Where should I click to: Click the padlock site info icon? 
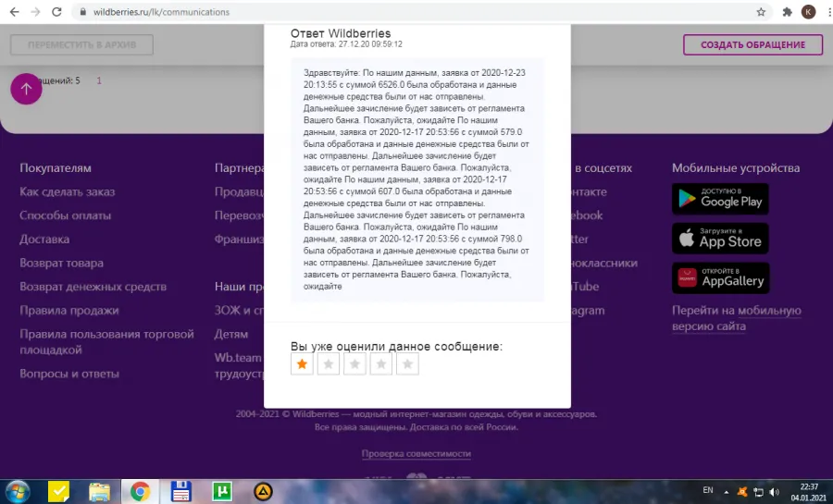click(83, 12)
